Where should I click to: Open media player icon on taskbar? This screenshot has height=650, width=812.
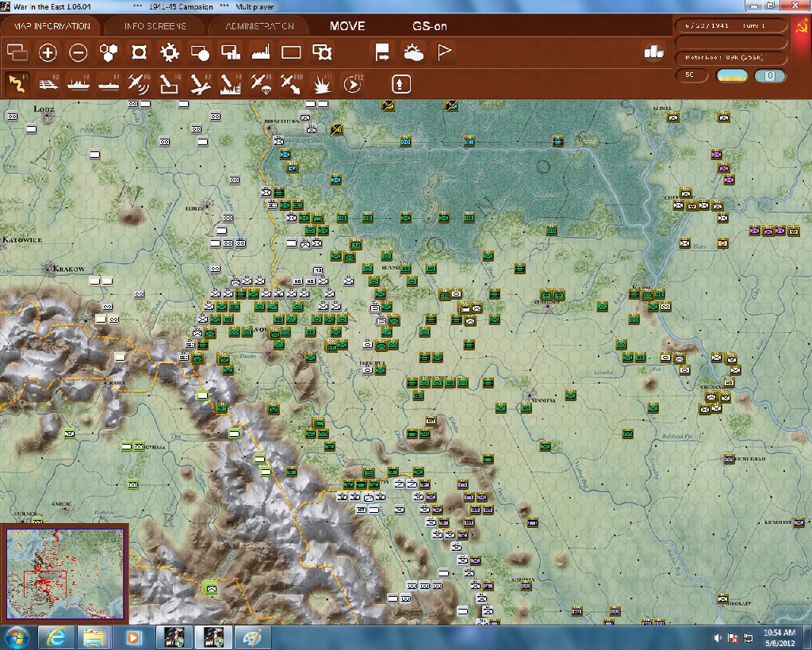133,637
